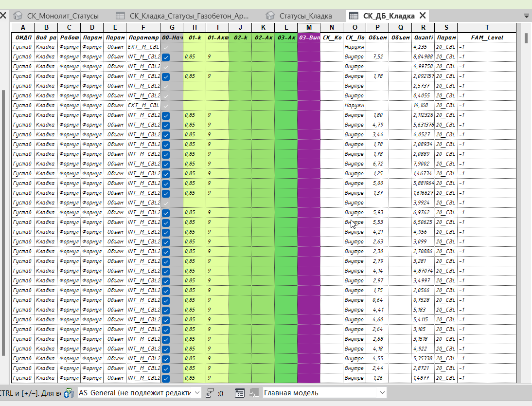Click the 02-k header cell
This screenshot has width=532, height=406.
(x=240, y=37)
